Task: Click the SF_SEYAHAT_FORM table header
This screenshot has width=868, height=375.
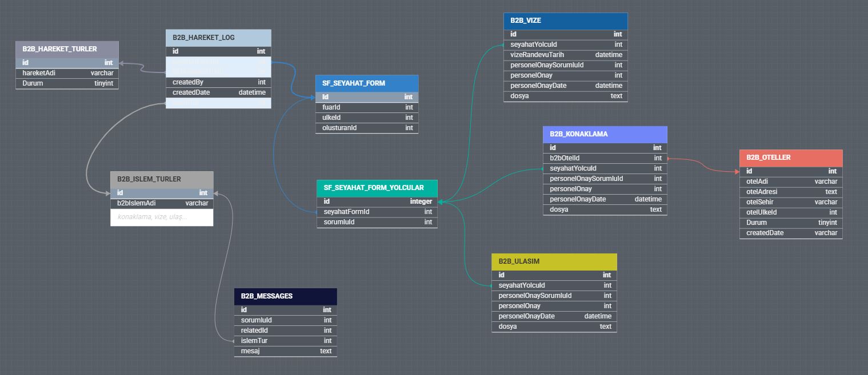Action: [366, 83]
